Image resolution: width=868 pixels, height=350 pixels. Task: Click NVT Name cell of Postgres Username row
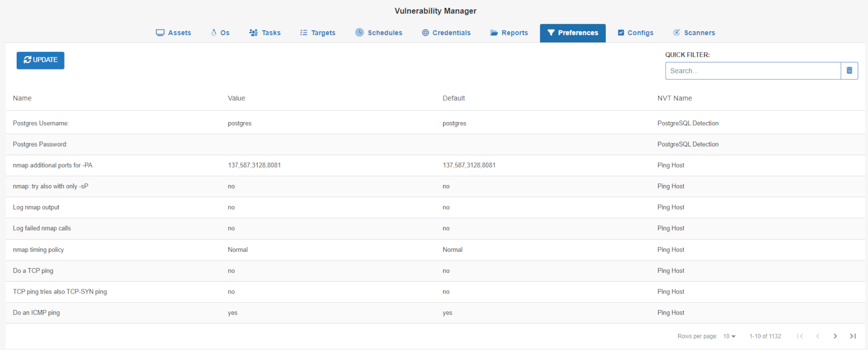[x=688, y=124]
